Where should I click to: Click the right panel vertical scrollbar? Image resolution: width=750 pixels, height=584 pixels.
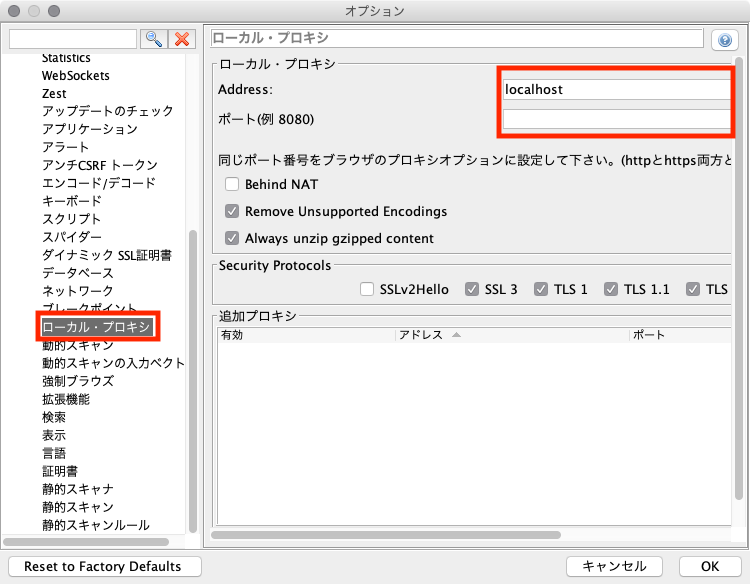coord(739,279)
